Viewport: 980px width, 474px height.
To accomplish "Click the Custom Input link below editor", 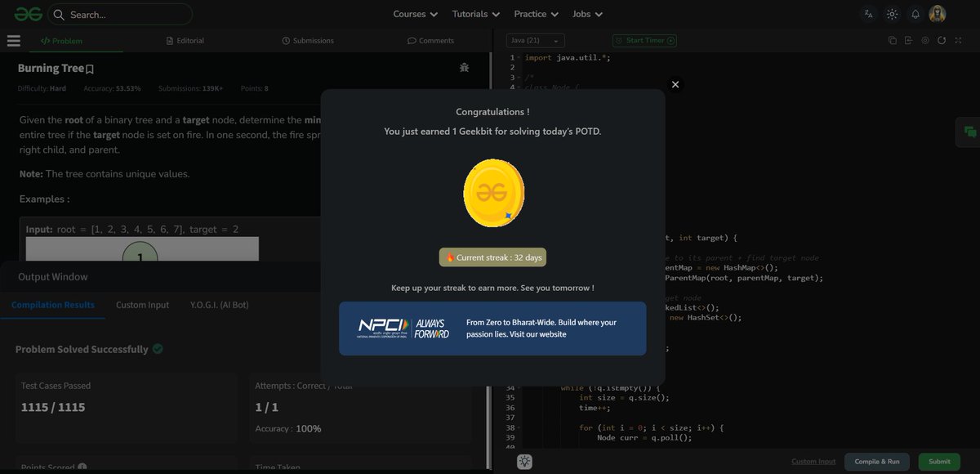I will 813,462.
